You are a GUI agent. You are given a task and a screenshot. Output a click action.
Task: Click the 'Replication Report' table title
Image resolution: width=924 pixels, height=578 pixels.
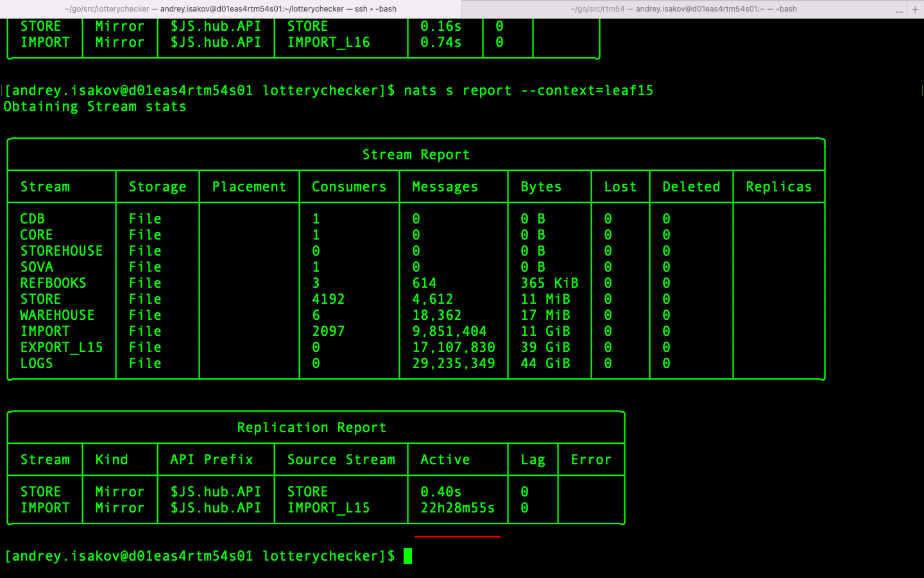pos(312,428)
